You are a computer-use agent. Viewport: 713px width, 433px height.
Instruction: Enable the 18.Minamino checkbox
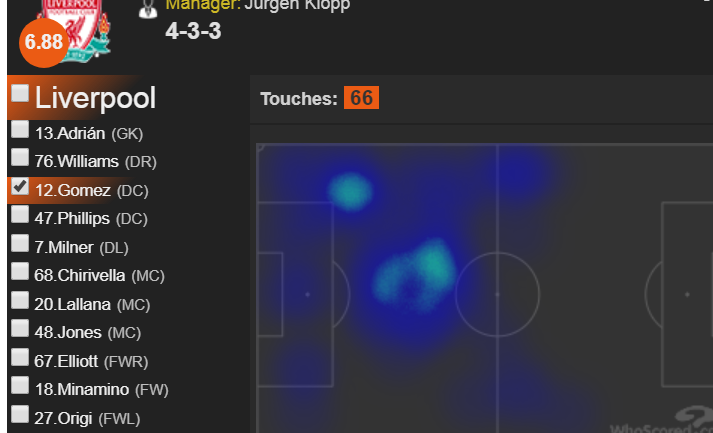pos(20,385)
